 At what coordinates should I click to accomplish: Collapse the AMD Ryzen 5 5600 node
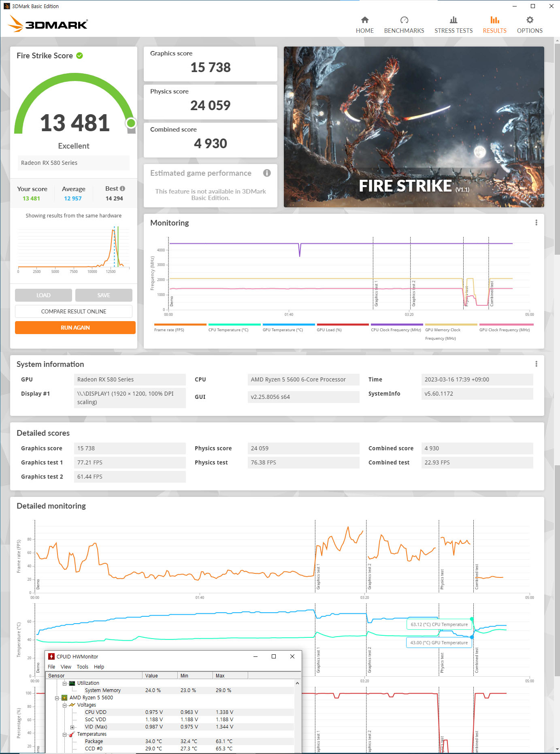[x=57, y=698]
